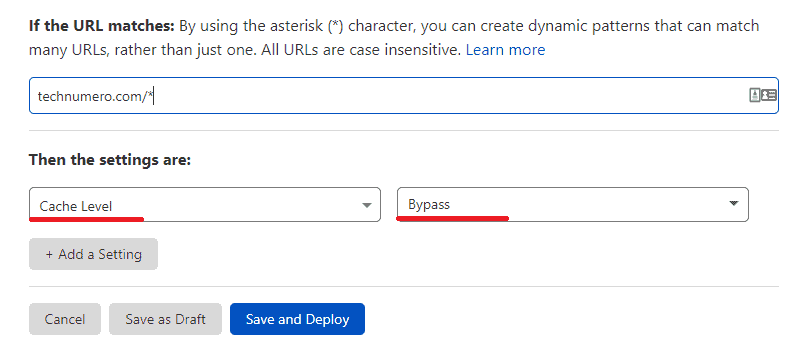Open the Bypass value dropdown

[573, 204]
